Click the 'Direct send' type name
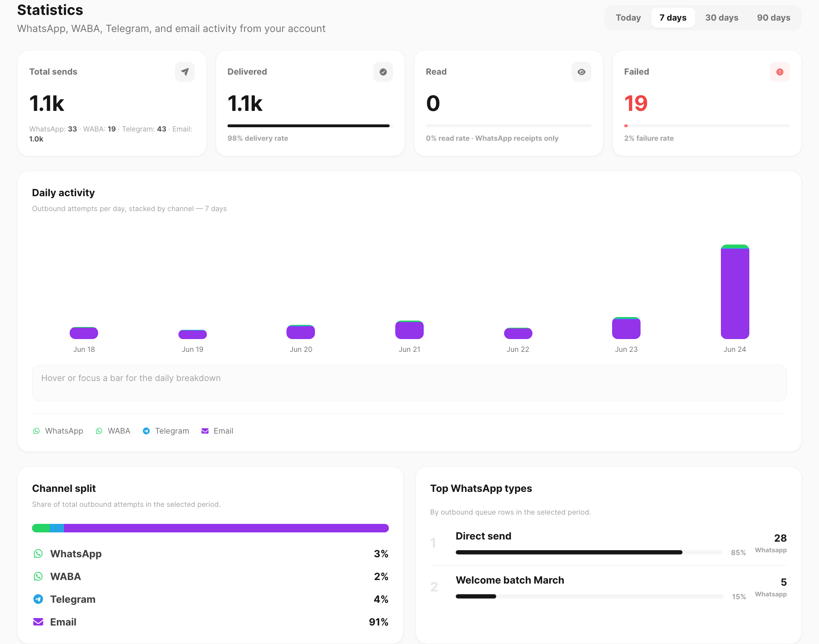Viewport: 819px width, 644px height. 483,536
